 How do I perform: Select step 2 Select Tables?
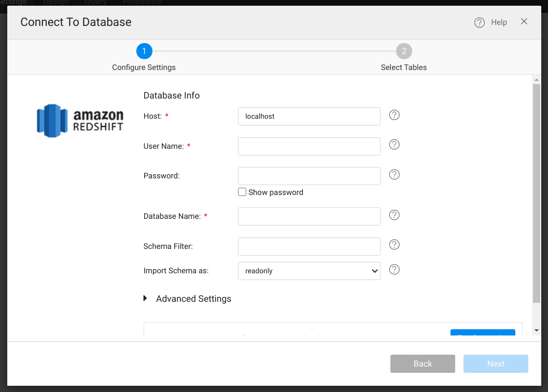(x=404, y=51)
